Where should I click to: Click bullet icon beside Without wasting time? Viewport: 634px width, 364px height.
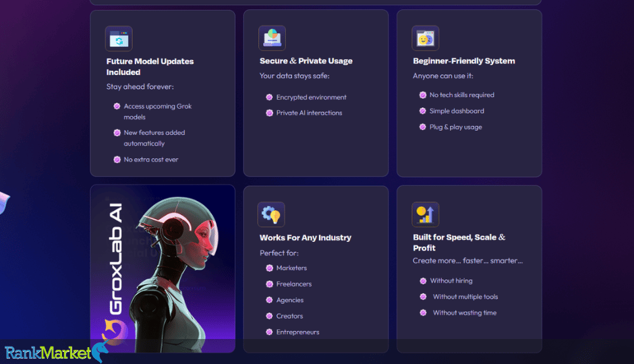click(423, 313)
